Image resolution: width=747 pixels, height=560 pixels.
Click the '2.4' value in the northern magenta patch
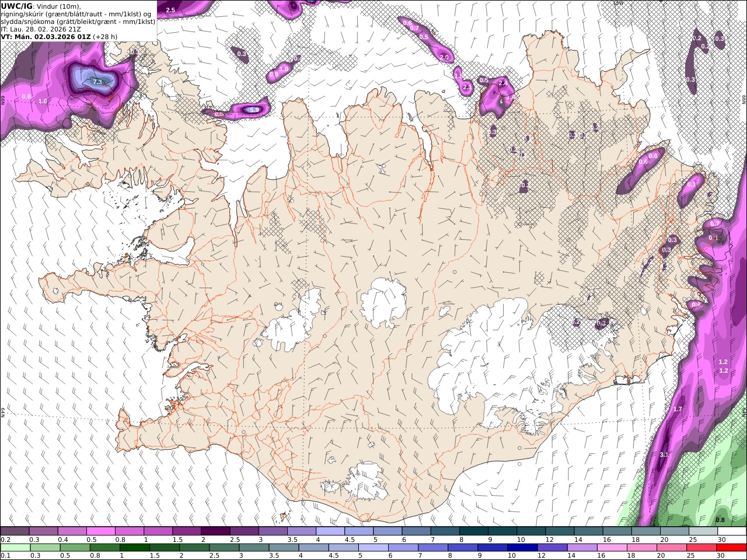502,83
